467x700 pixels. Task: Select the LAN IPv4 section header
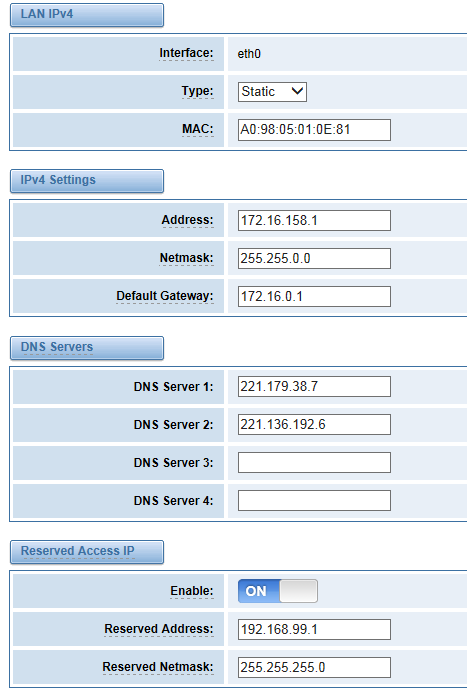pos(87,15)
